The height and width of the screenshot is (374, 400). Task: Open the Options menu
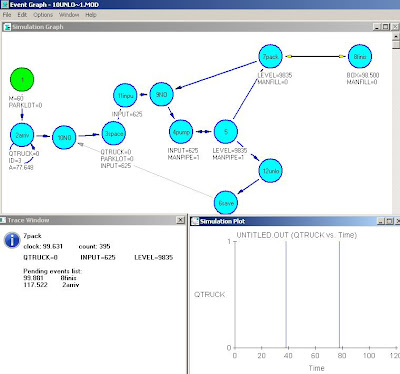point(43,15)
